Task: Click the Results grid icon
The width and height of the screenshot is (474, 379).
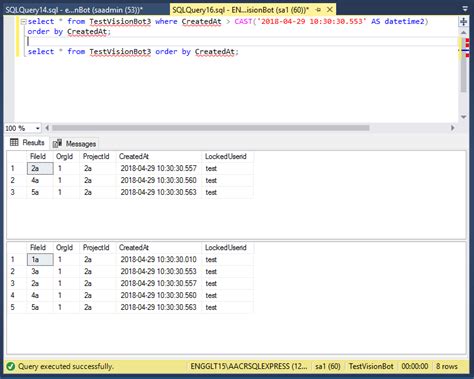Action: tap(14, 143)
